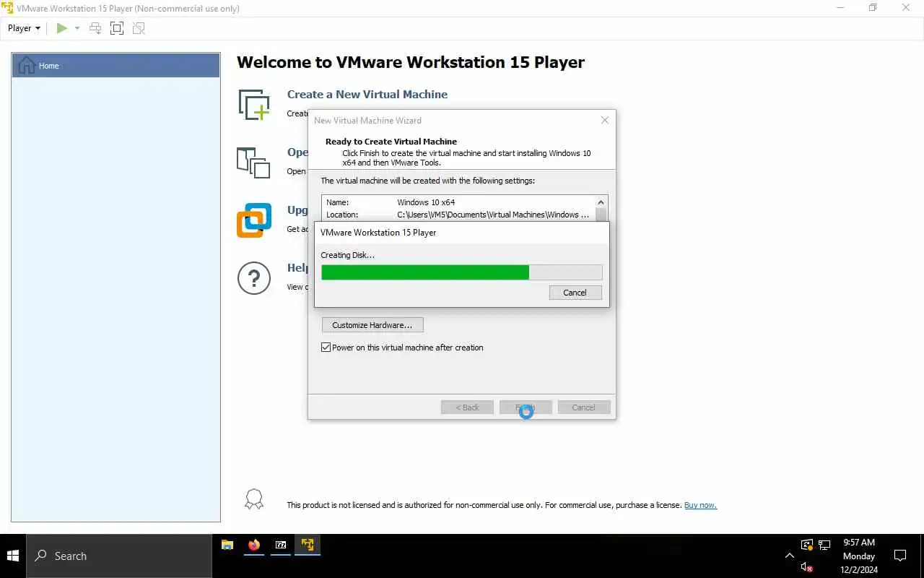
Task: Open the Player menu dropdown
Action: pyautogui.click(x=24, y=28)
